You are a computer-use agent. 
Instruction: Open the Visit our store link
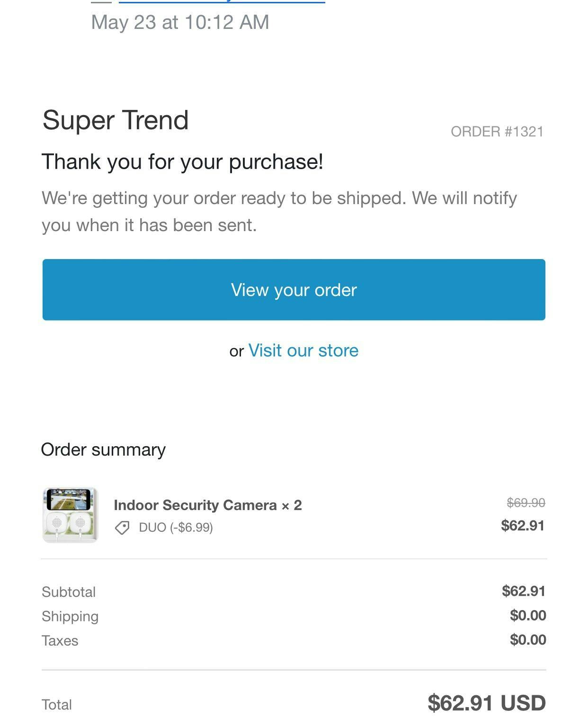coord(303,350)
